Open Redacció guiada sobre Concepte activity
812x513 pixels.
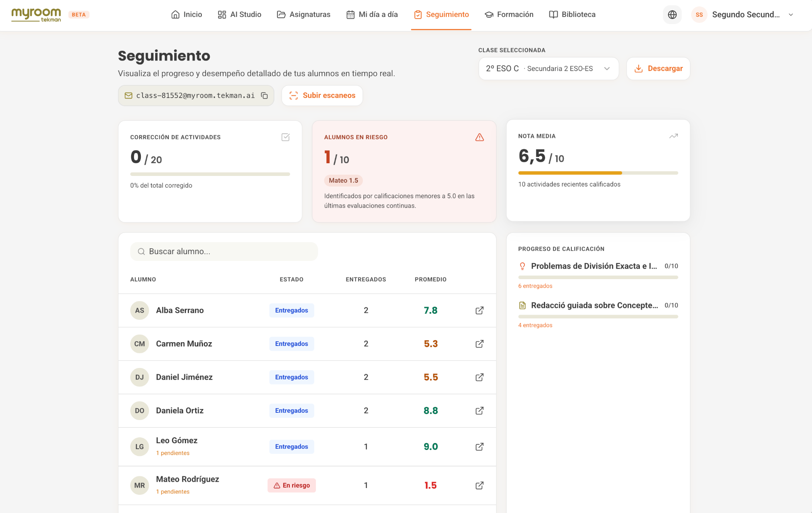pos(594,305)
